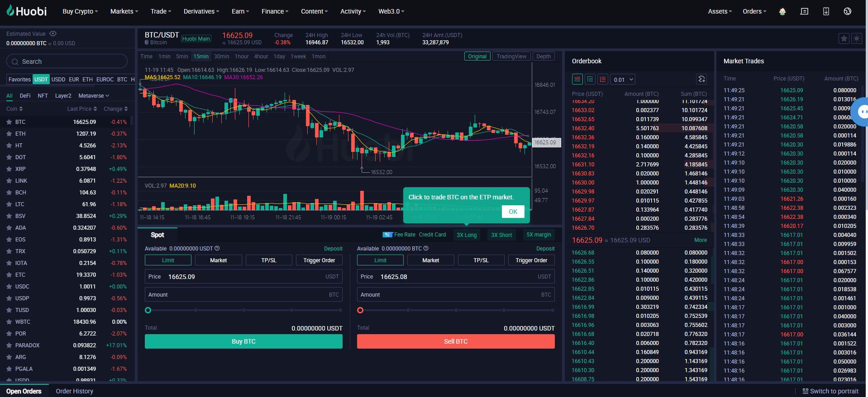Click the Credit Card link
868x397 pixels.
tap(432, 235)
